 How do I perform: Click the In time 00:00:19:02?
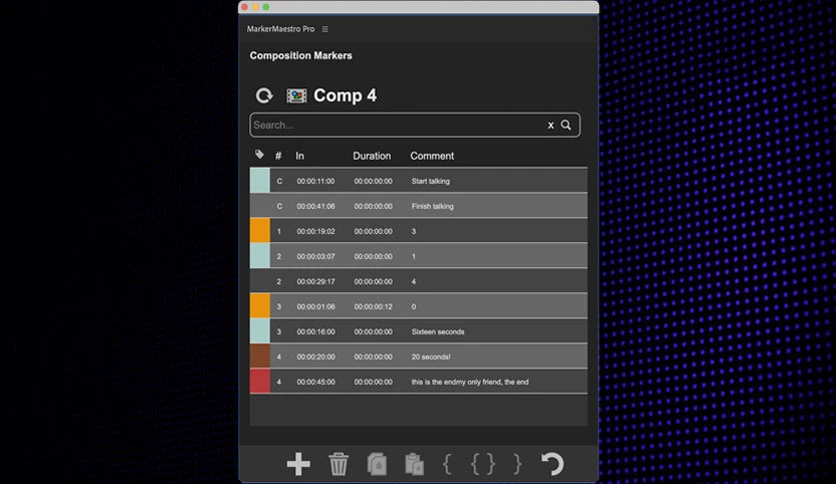(x=316, y=231)
